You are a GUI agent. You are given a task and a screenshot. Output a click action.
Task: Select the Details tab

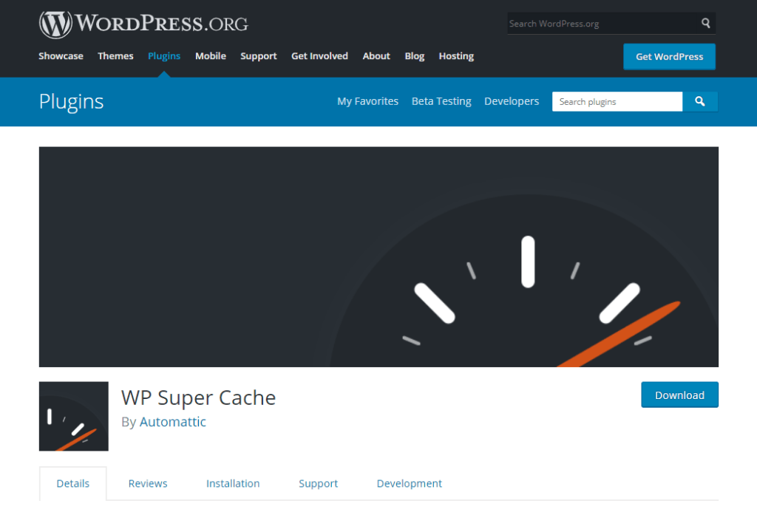pos(73,483)
